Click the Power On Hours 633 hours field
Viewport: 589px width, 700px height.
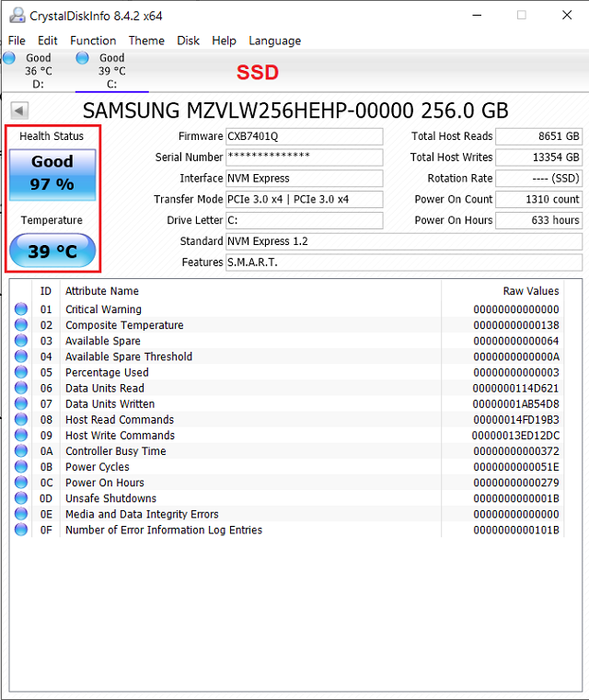coord(539,220)
